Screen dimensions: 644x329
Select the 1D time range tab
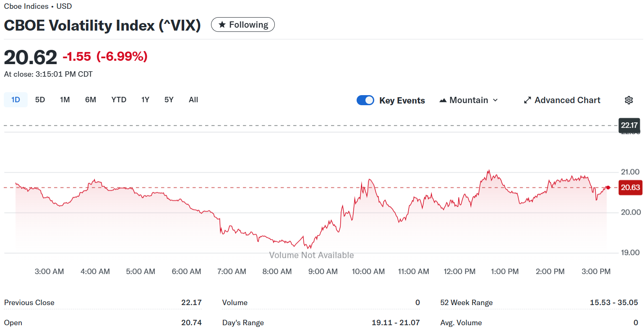point(16,100)
